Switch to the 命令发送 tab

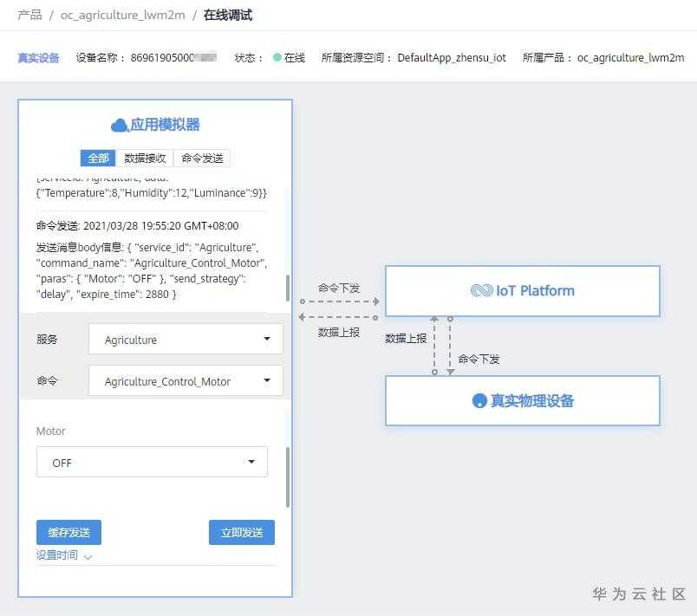(202, 158)
